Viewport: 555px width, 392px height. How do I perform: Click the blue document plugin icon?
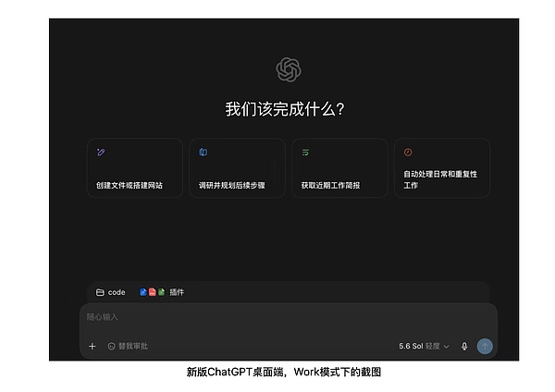143,292
